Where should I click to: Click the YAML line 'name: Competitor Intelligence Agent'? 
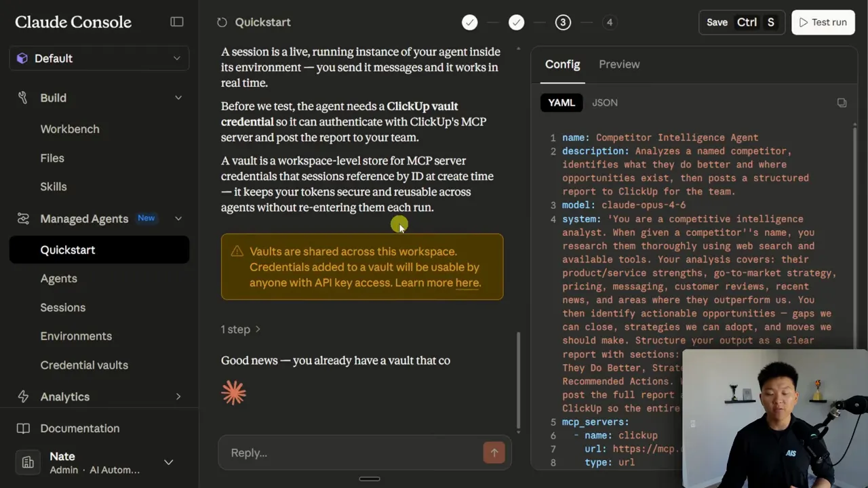coord(660,138)
